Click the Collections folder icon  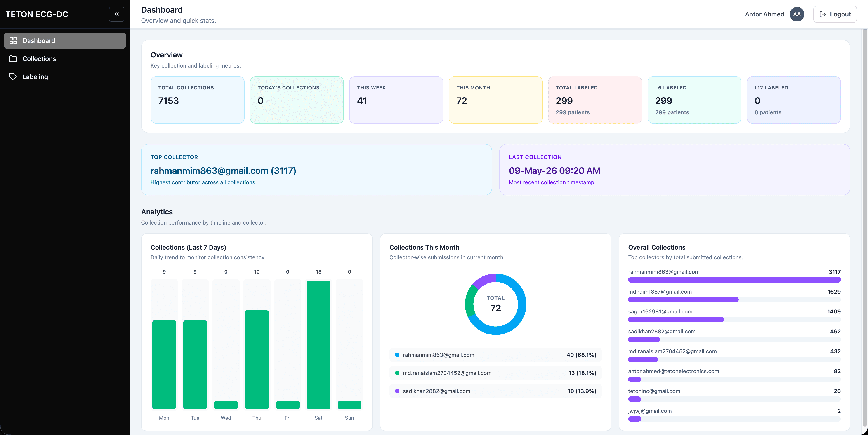coord(13,58)
